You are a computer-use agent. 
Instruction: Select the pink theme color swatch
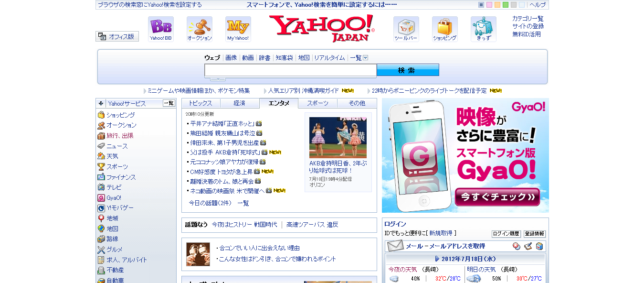(489, 5)
